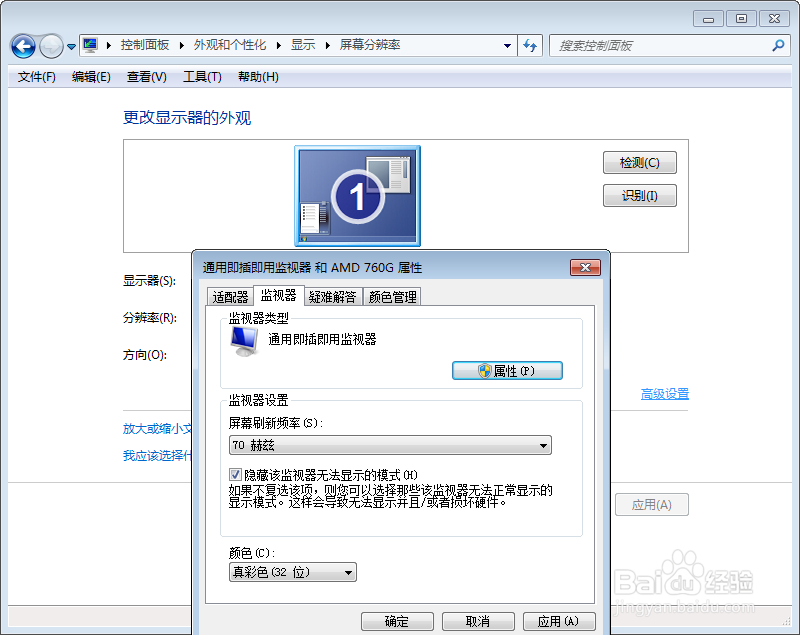
Task: Close the AMD 760G properties dialog
Action: click(x=585, y=267)
